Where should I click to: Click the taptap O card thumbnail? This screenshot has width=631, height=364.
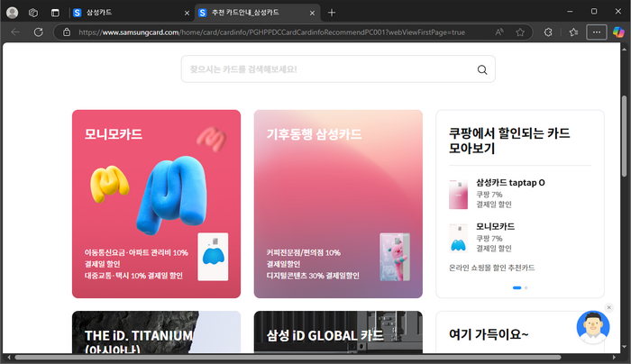point(458,195)
